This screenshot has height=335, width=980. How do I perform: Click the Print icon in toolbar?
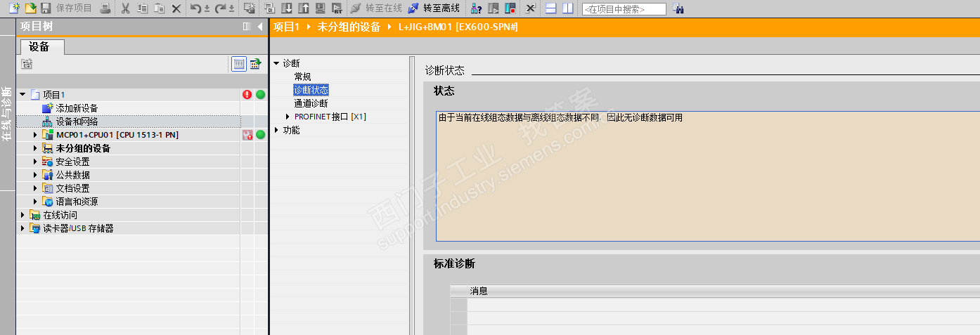(x=105, y=8)
